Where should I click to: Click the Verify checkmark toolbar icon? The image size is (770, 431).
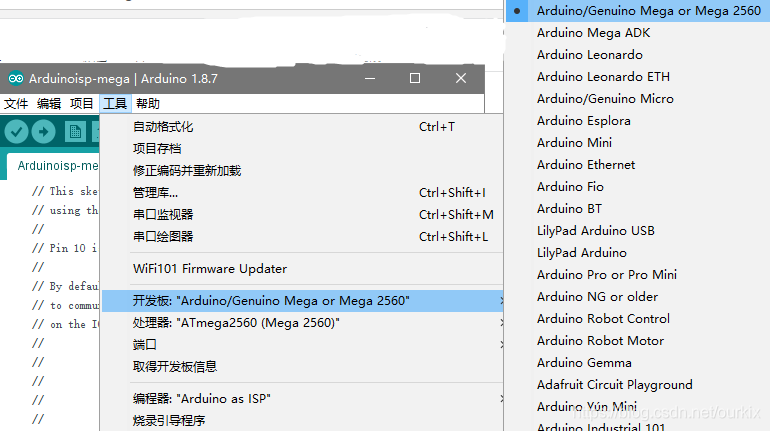coord(16,132)
